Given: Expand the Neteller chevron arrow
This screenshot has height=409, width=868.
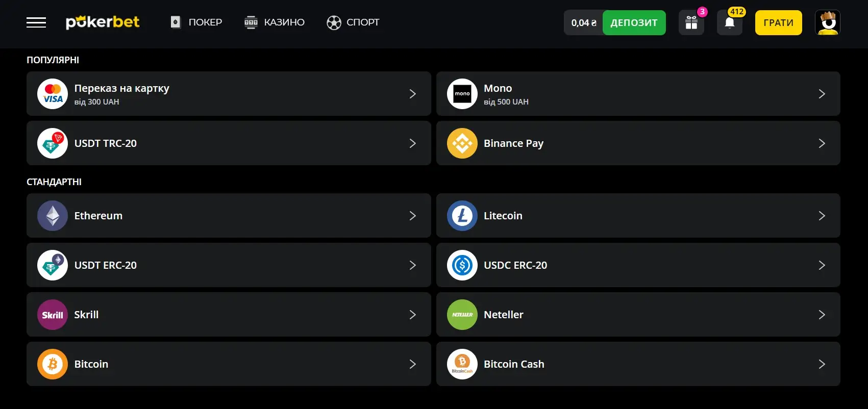Looking at the screenshot, I should tap(822, 315).
